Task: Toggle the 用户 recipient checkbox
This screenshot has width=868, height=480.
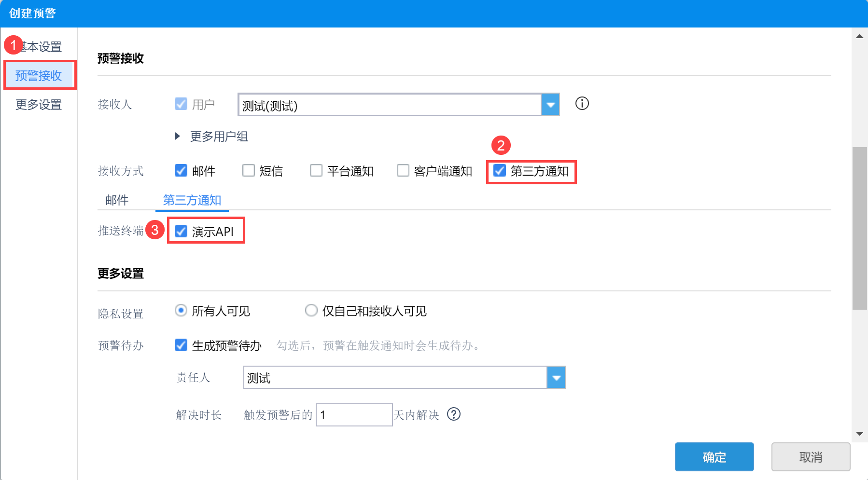Action: tap(181, 104)
